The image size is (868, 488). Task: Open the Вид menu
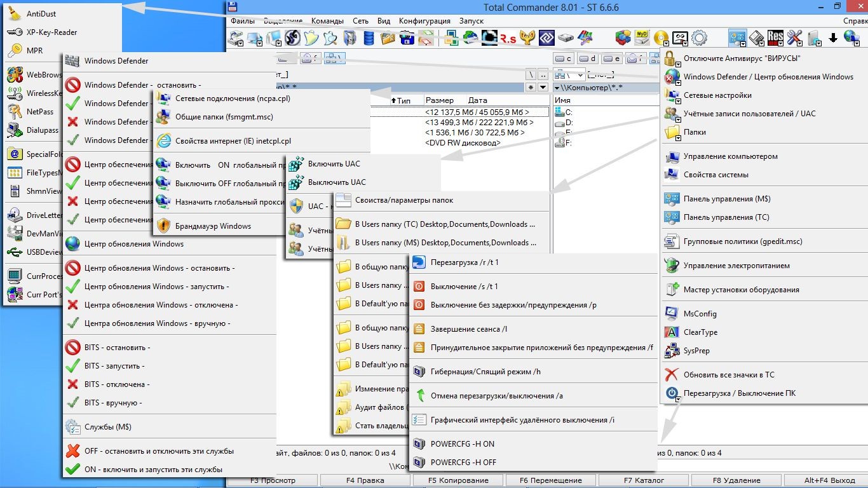tap(384, 21)
